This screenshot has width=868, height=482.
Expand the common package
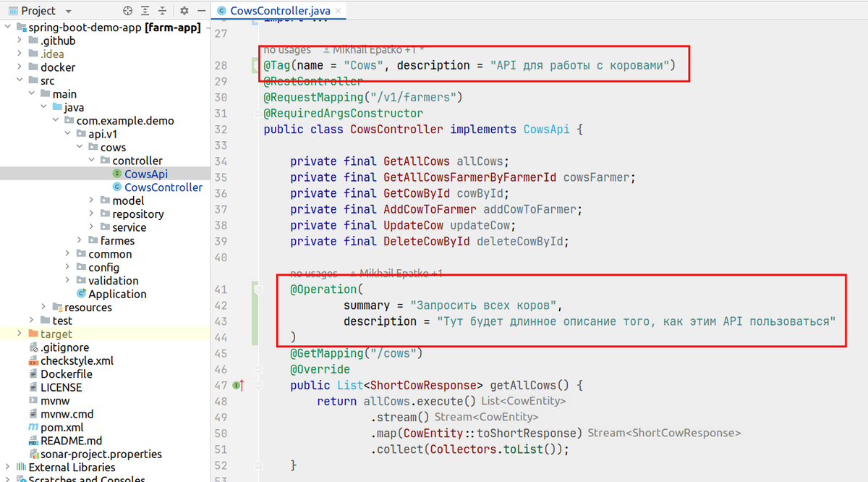click(x=68, y=254)
